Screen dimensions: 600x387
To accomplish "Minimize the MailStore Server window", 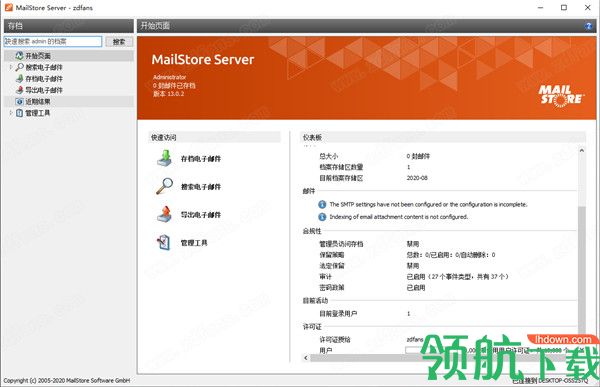I will click(x=541, y=7).
